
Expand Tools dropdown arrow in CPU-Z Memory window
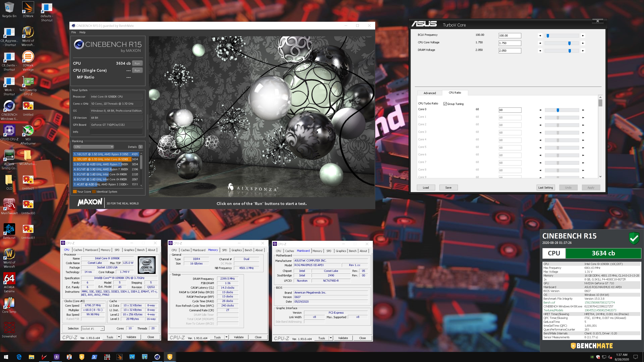pyautogui.click(x=227, y=337)
